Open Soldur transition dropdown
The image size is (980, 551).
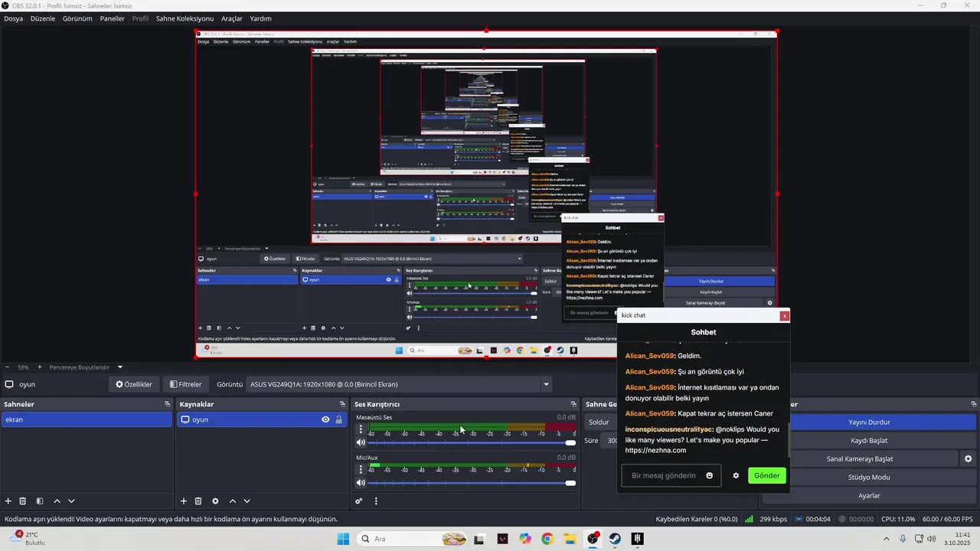pyautogui.click(x=602, y=422)
